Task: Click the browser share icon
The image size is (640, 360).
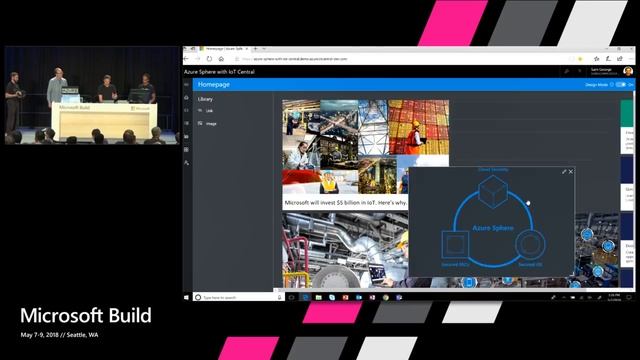Action: 620,59
